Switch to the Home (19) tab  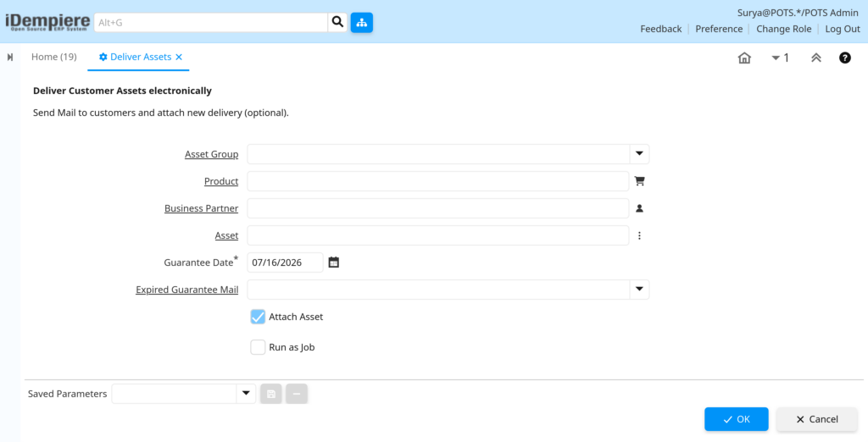(x=53, y=57)
